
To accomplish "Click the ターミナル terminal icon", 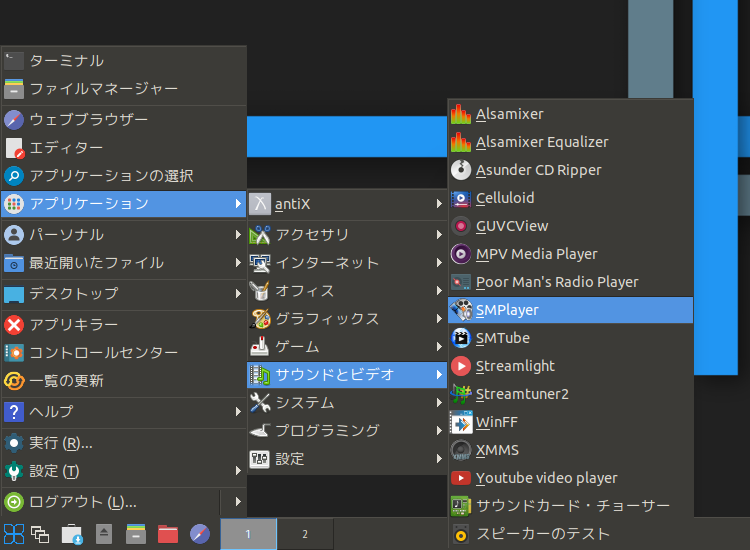I will click(14, 61).
